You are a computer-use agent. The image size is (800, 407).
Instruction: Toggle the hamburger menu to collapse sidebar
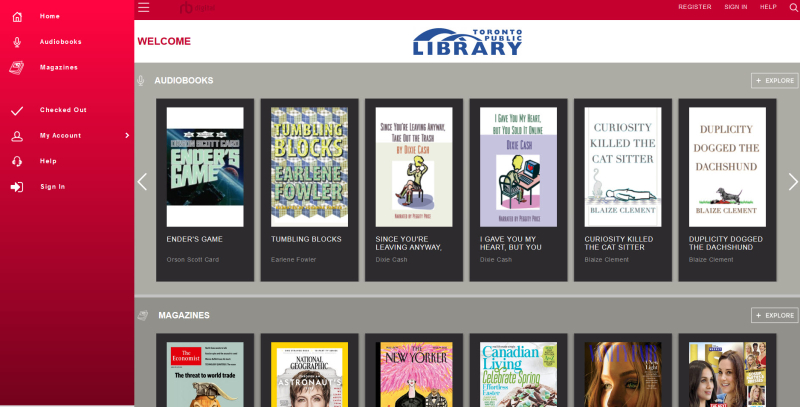tap(144, 7)
